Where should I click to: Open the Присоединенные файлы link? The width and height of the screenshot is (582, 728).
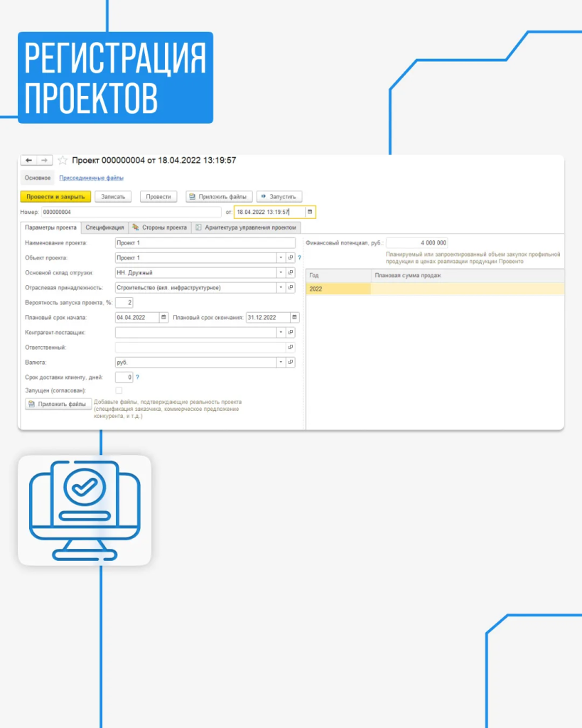click(91, 178)
